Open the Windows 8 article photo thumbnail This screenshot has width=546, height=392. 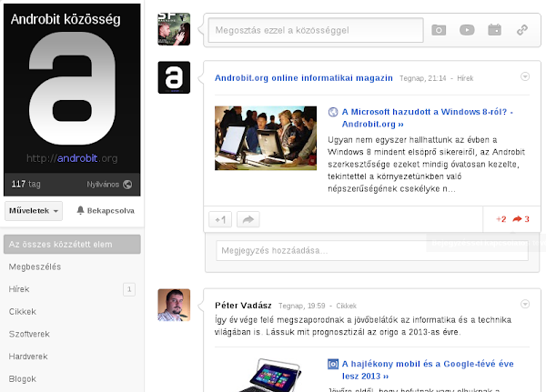click(266, 138)
